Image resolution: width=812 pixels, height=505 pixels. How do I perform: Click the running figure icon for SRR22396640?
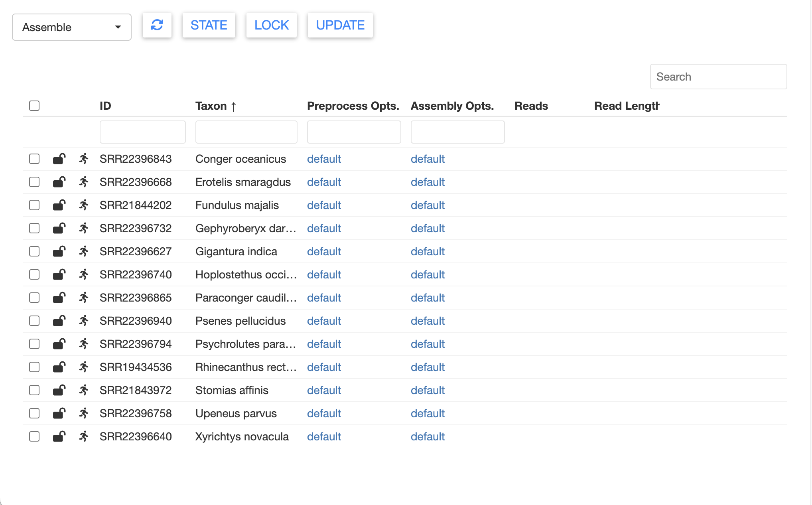point(84,436)
